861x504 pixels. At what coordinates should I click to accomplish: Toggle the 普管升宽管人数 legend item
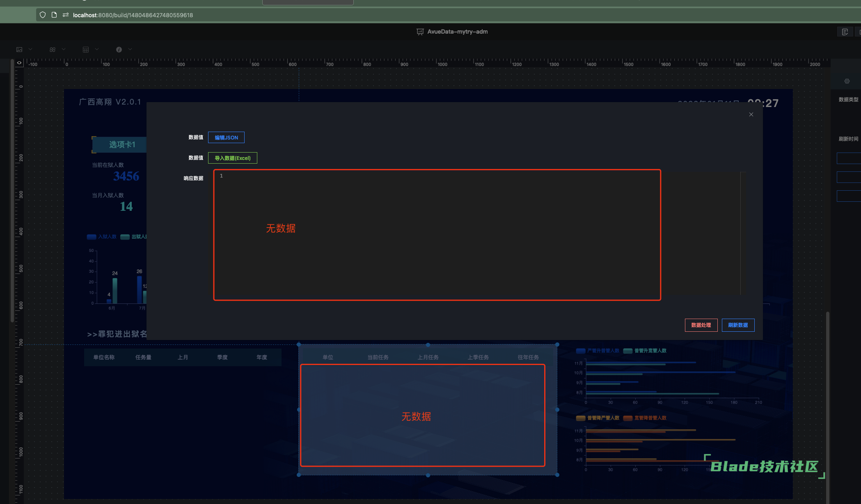coord(645,351)
